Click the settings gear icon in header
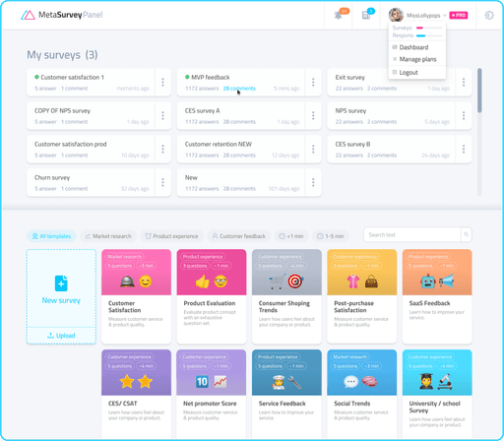The width and height of the screenshot is (504, 441). pos(489,15)
